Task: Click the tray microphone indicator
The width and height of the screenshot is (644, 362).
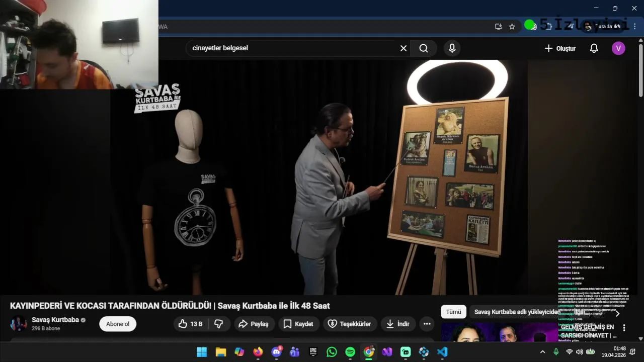Action: click(x=556, y=352)
